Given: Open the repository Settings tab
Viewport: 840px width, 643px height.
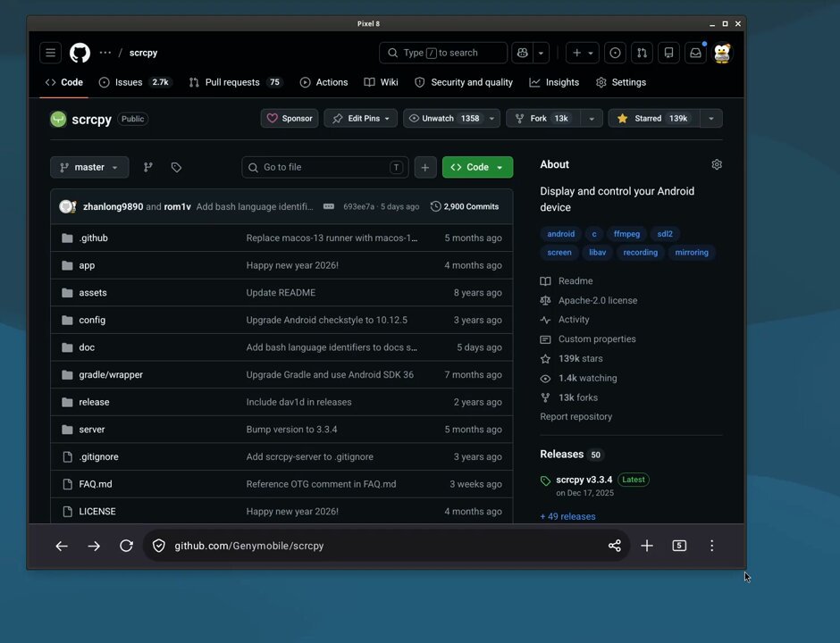Looking at the screenshot, I should coord(621,82).
